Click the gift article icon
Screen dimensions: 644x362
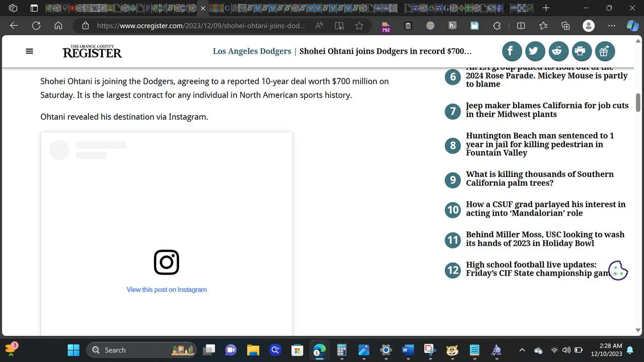coord(605,51)
